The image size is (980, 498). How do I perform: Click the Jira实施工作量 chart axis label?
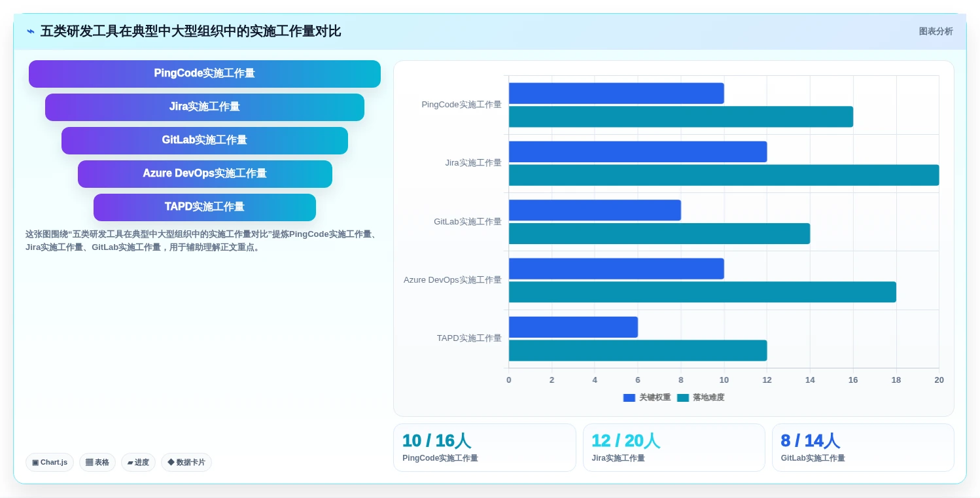(473, 163)
